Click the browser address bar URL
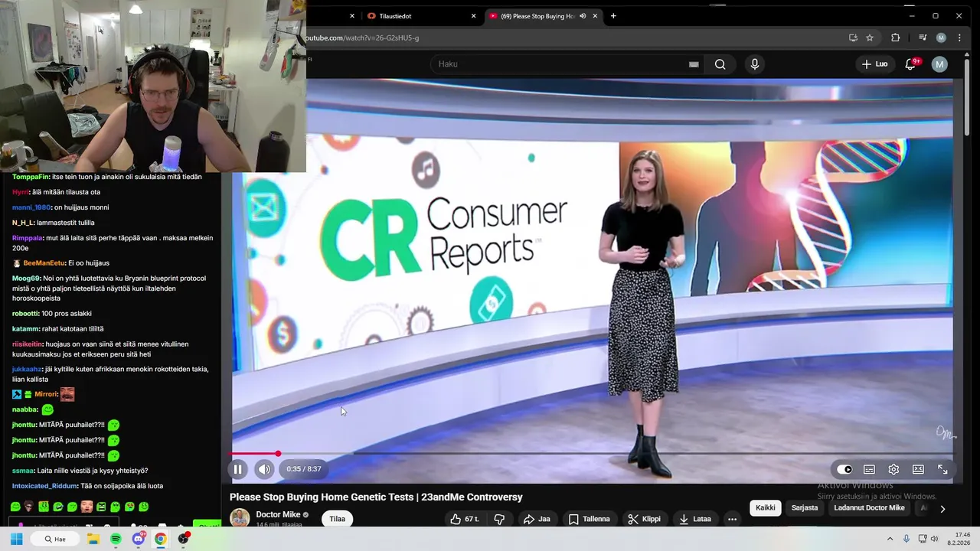980x551 pixels. (362, 37)
